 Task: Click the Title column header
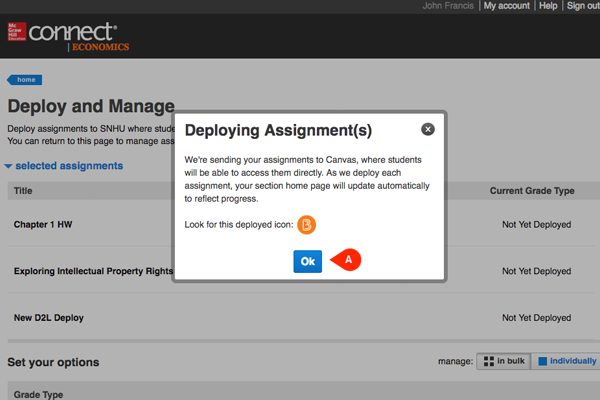pyautogui.click(x=23, y=190)
